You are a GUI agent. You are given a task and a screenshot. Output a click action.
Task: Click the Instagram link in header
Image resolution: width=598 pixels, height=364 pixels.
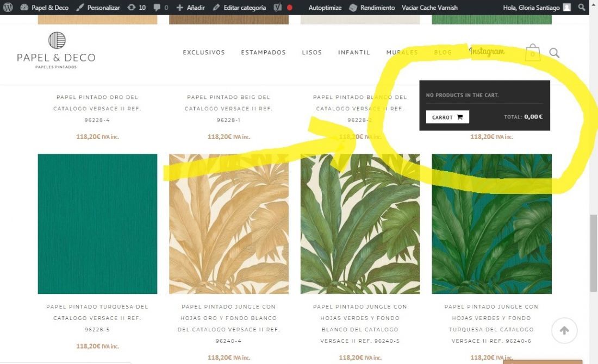(x=487, y=51)
